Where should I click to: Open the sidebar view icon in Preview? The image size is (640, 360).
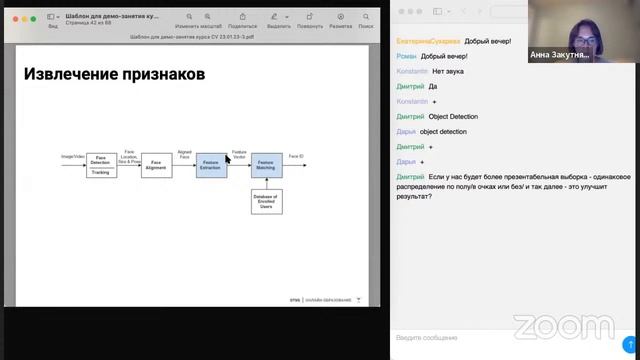pyautogui.click(x=51, y=17)
